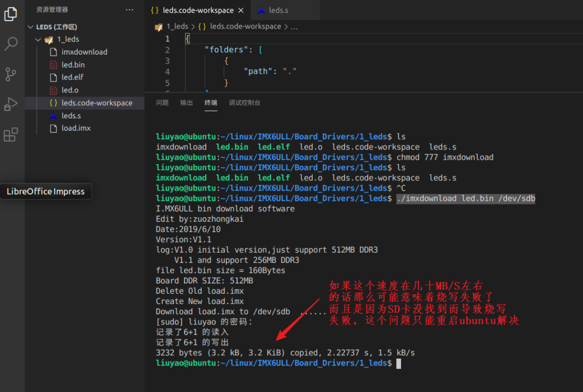Click the led.elf file icon

click(53, 77)
